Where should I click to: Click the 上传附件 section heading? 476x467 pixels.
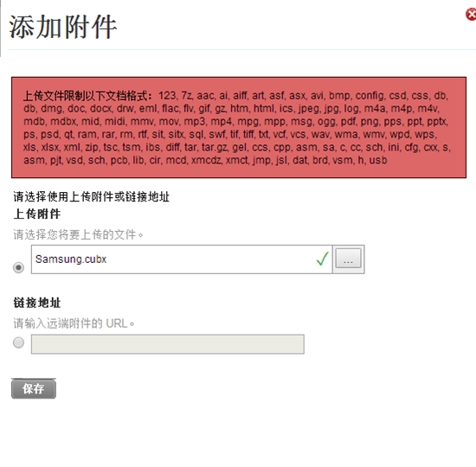37,214
